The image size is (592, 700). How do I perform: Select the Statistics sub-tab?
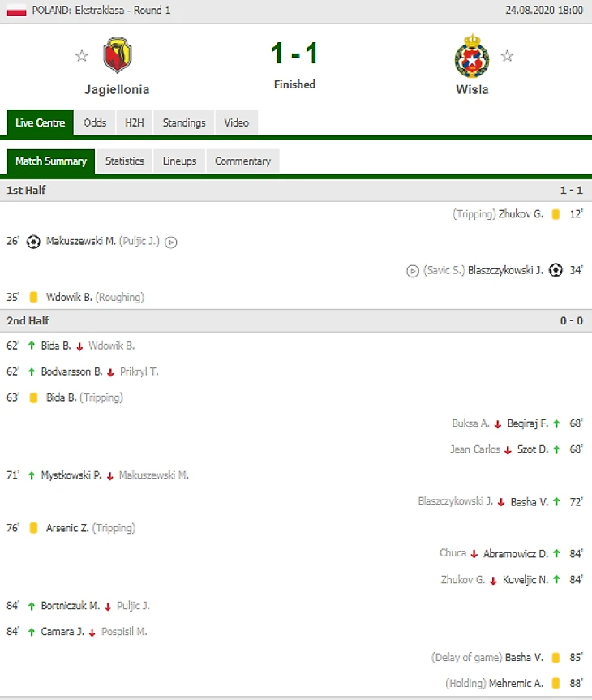pyautogui.click(x=124, y=161)
